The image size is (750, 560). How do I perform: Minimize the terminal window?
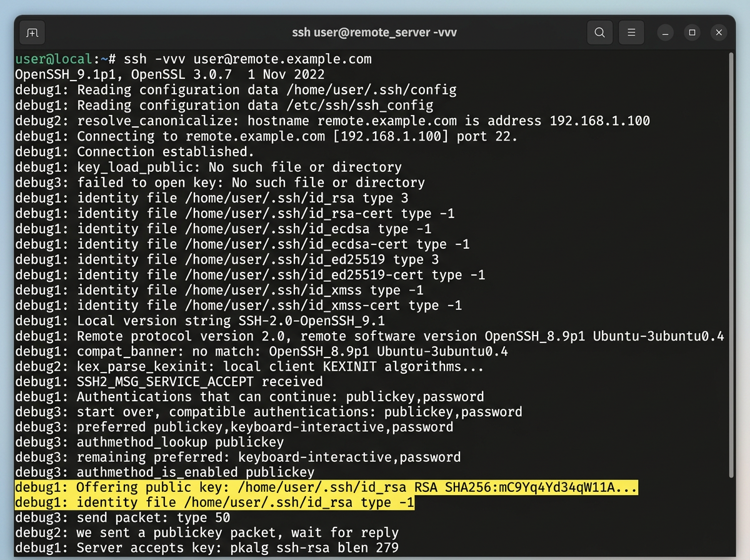click(666, 32)
